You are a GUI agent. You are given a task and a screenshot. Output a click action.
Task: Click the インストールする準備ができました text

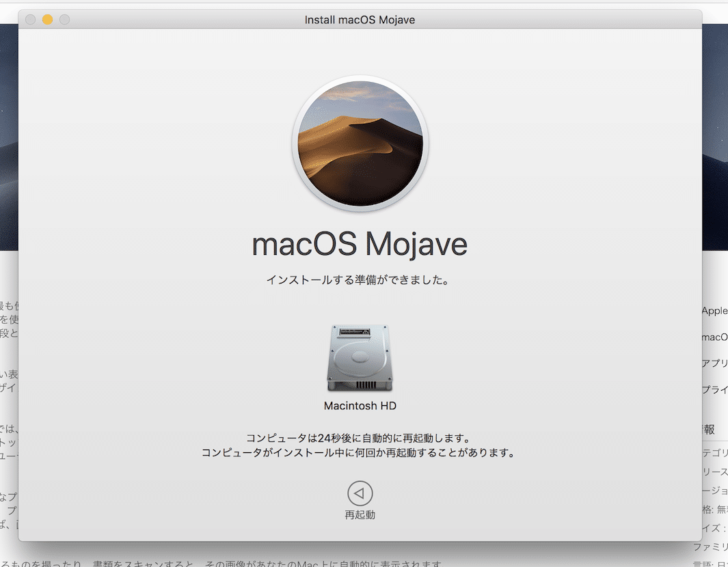tap(358, 280)
